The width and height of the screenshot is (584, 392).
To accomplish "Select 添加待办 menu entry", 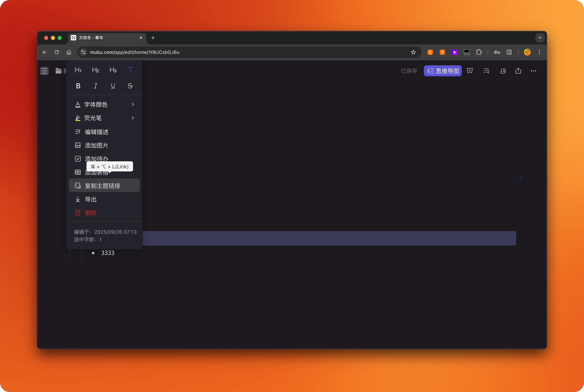I will (104, 159).
